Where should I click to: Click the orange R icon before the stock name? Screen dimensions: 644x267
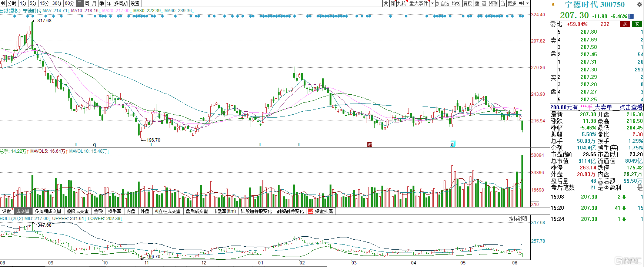pos(553,4)
